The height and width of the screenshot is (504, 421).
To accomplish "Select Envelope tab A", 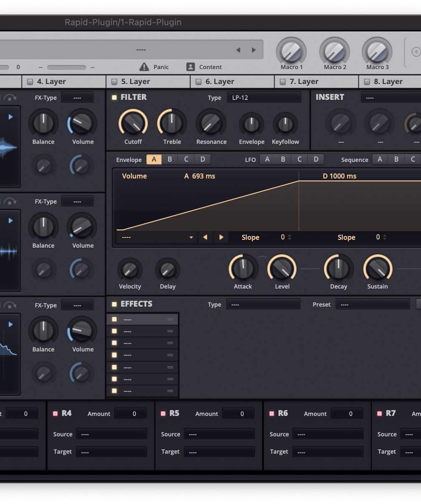I will [154, 159].
